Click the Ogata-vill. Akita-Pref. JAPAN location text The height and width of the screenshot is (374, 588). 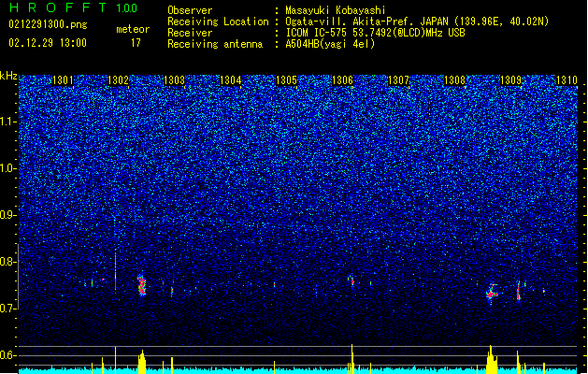pyautogui.click(x=417, y=22)
